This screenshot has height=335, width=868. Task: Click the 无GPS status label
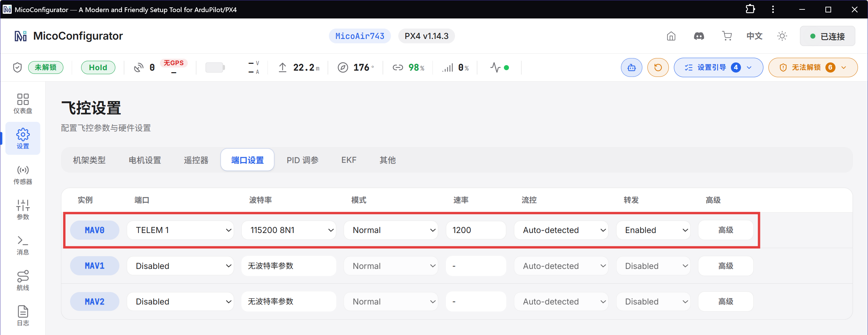pos(174,63)
